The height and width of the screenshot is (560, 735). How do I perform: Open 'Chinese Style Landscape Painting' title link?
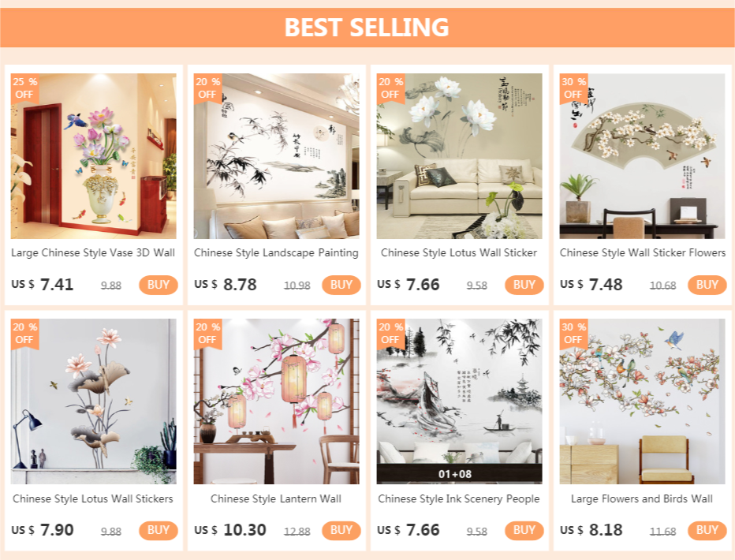(x=276, y=253)
